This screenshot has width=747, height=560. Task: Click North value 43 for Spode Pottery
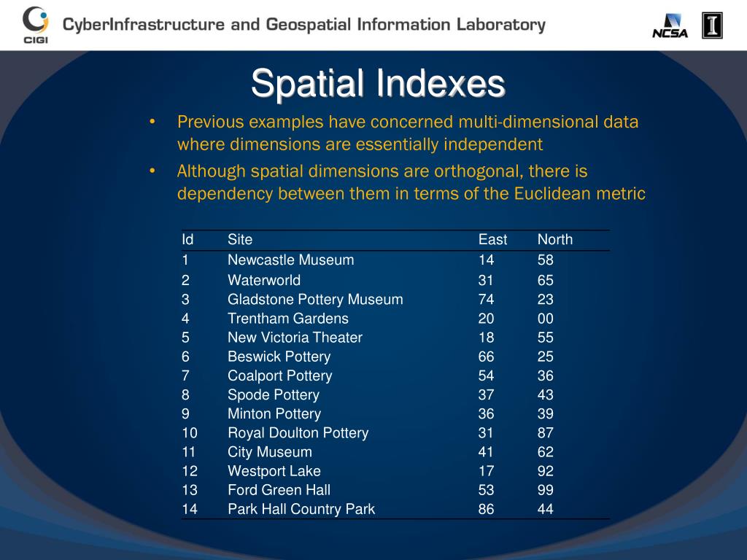tap(546, 394)
